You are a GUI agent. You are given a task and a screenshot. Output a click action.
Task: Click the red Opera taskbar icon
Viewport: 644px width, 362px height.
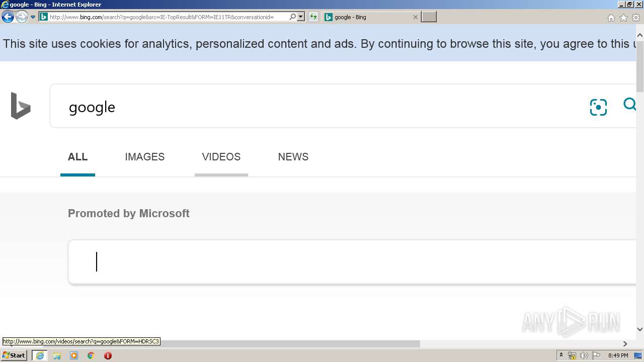tap(108, 355)
